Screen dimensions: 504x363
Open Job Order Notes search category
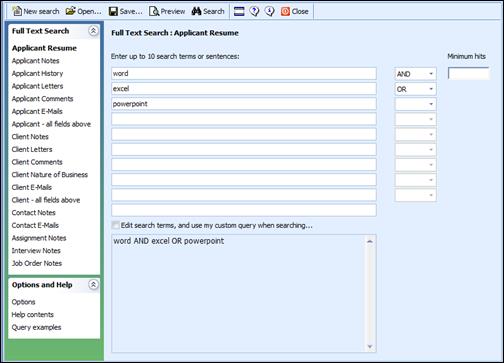click(x=37, y=263)
